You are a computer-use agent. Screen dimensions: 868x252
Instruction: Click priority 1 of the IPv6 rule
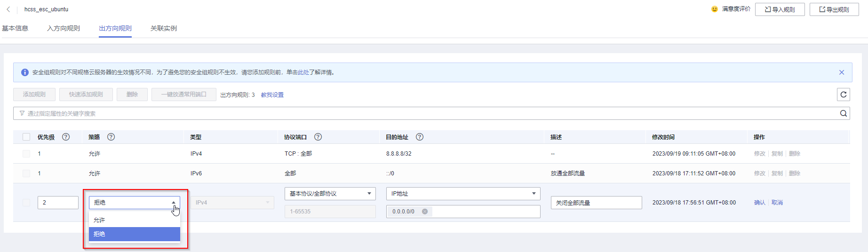(39, 173)
